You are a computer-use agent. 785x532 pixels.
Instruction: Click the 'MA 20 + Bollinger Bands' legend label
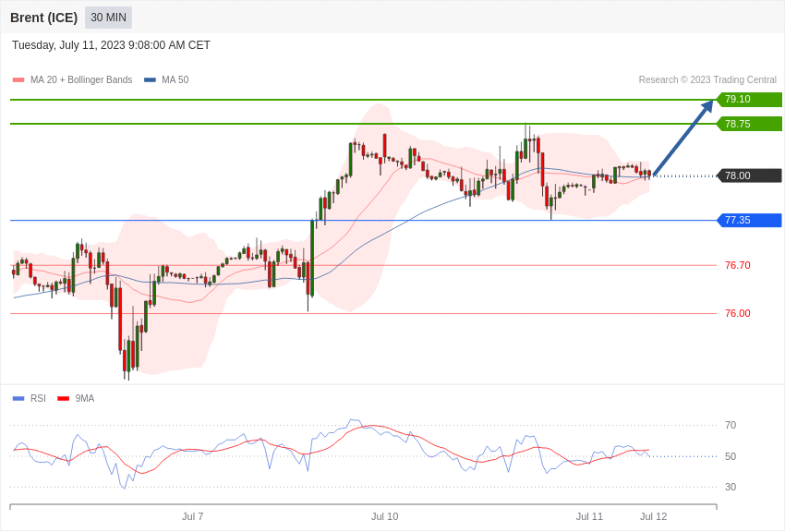pyautogui.click(x=81, y=79)
